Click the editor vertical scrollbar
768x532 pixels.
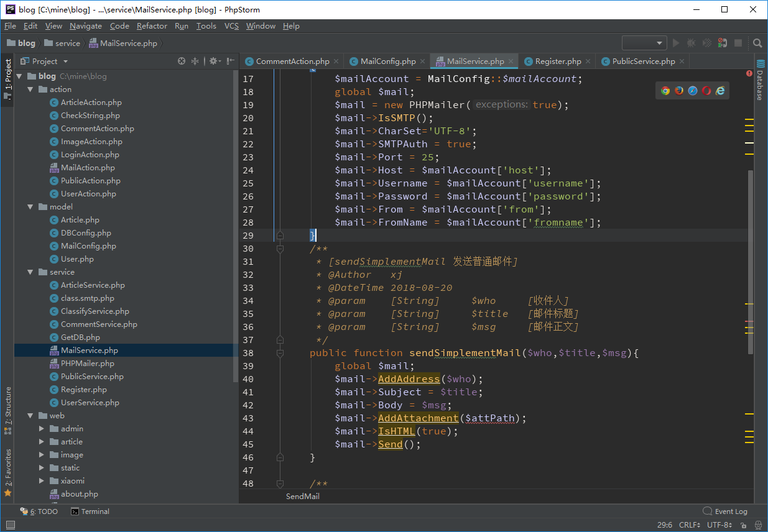(751, 261)
